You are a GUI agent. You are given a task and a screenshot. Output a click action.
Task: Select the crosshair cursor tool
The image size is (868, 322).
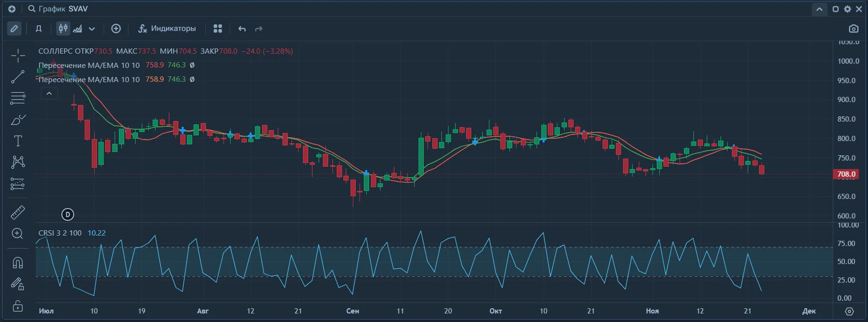pyautogui.click(x=18, y=56)
